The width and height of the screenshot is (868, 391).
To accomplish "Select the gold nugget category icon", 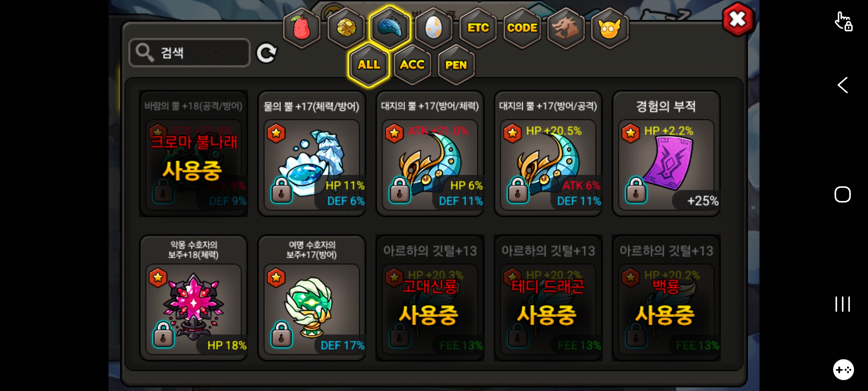I will [346, 28].
